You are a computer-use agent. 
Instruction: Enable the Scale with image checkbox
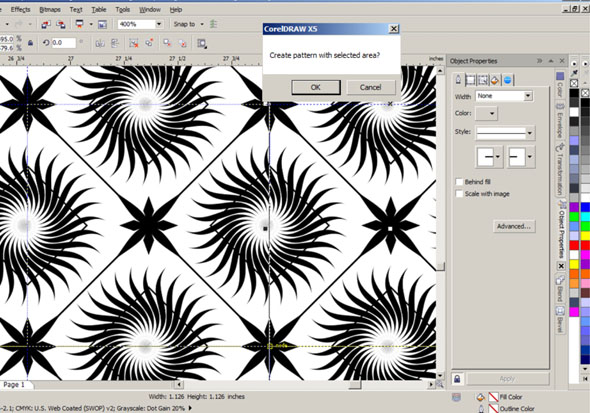coord(459,194)
